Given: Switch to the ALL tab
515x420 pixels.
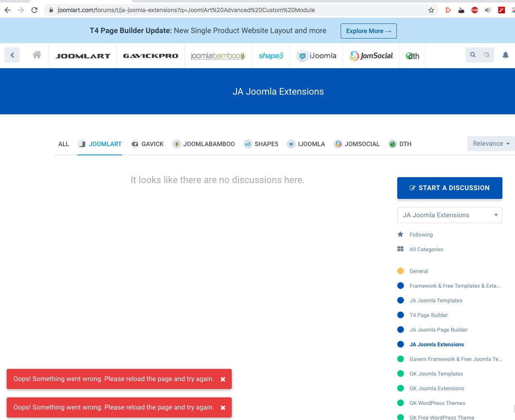Looking at the screenshot, I should click(64, 144).
